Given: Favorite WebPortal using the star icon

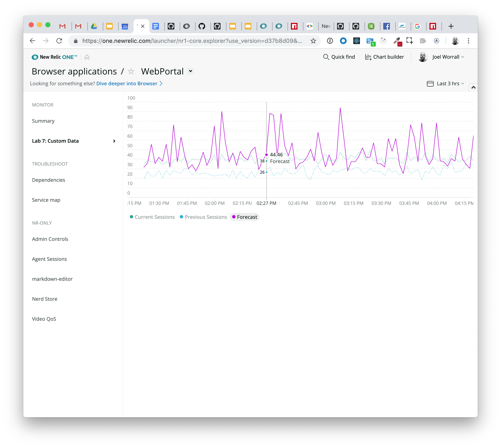Looking at the screenshot, I should click(x=131, y=71).
